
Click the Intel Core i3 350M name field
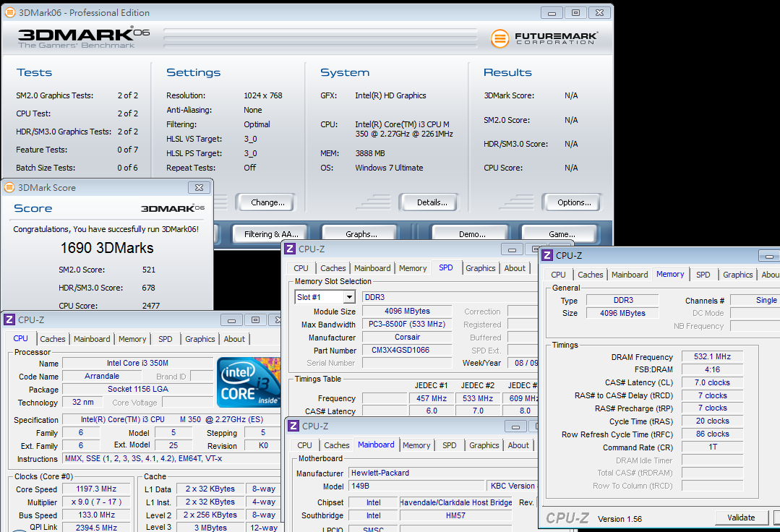click(x=138, y=363)
